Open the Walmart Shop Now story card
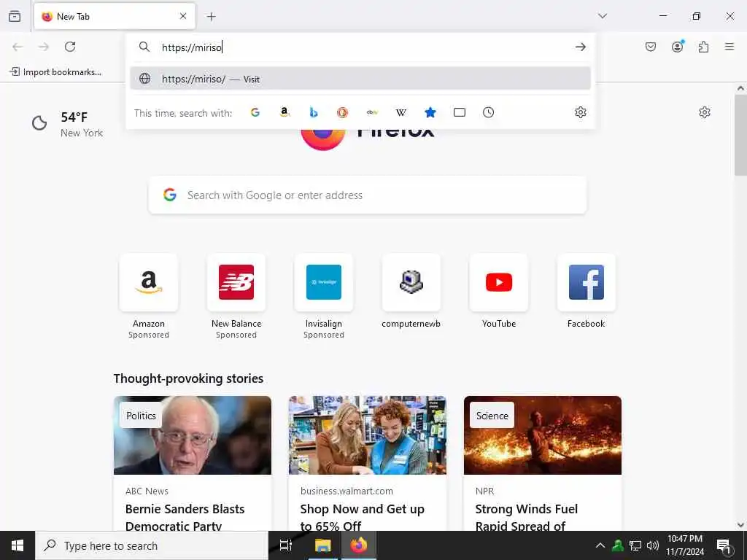The width and height of the screenshot is (747, 560). coord(368,463)
